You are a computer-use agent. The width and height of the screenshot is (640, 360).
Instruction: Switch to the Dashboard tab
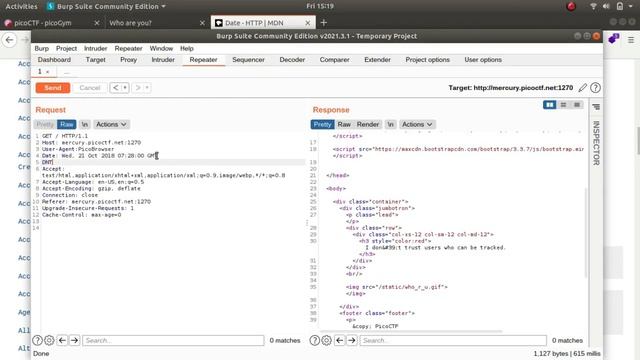pyautogui.click(x=54, y=60)
